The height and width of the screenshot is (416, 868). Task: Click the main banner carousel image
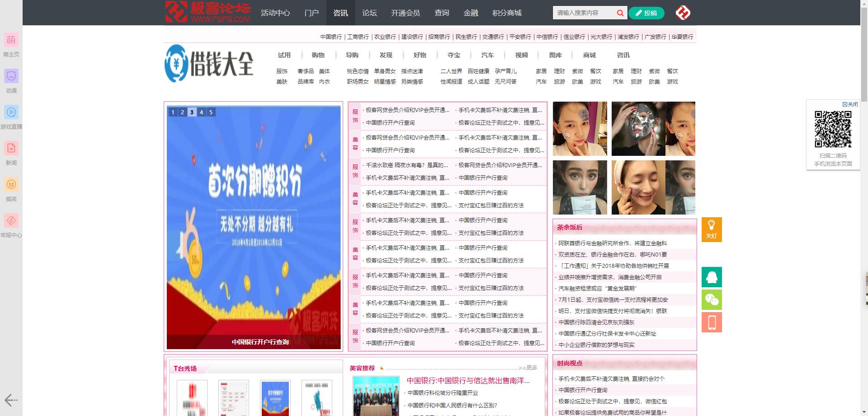point(254,227)
